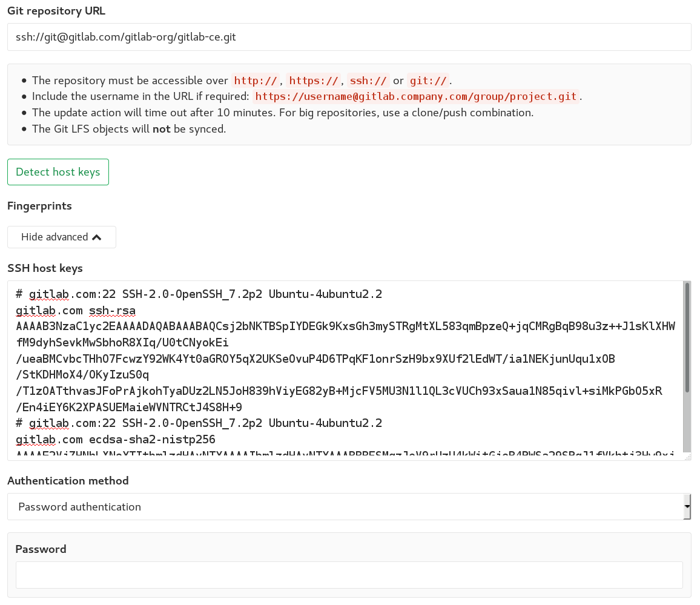Click the Authentication method label
700x605 pixels.
[x=68, y=480]
